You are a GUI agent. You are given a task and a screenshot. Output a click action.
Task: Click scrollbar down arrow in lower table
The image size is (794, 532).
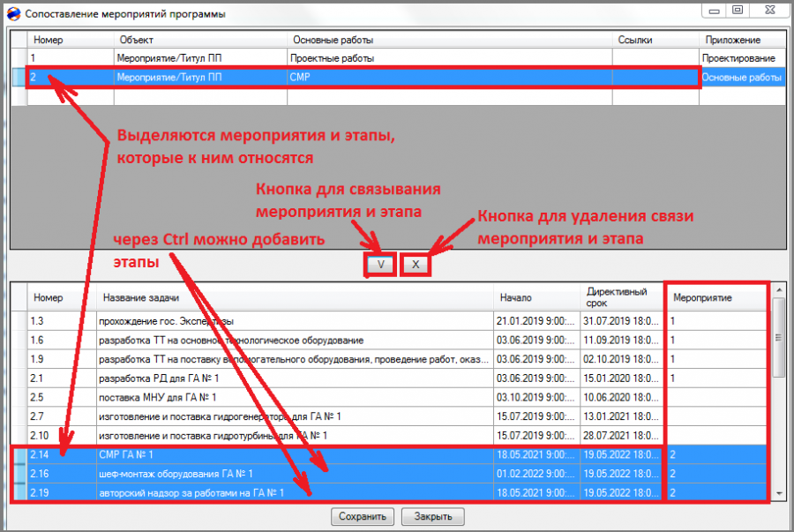pyautogui.click(x=779, y=493)
